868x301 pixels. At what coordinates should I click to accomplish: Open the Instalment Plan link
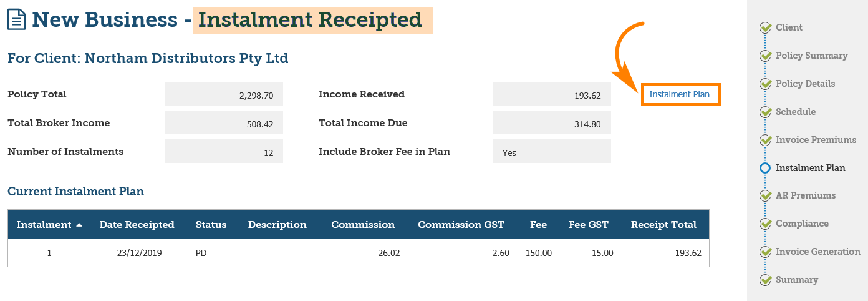(679, 94)
